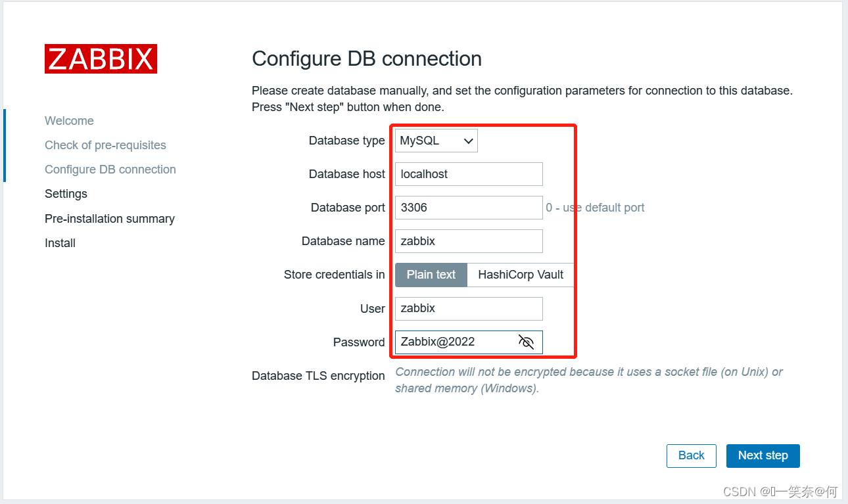Viewport: 848px width, 504px height.
Task: Focus the Database name field
Action: 469,241
